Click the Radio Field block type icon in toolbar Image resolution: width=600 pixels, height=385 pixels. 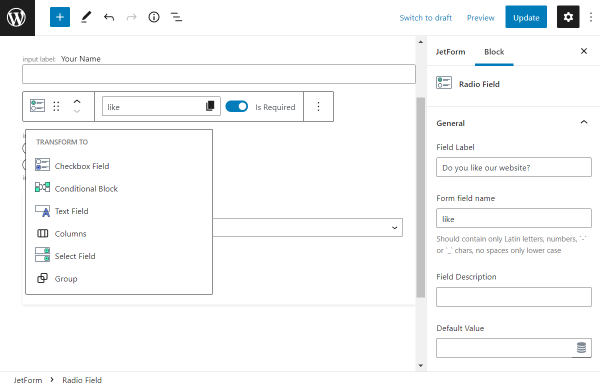pos(38,106)
